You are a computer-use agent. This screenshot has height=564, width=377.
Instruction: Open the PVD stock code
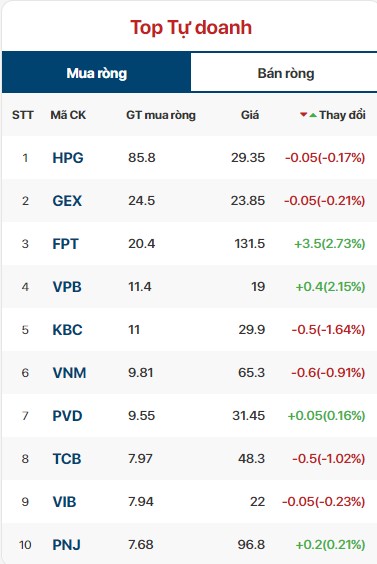[x=67, y=416]
